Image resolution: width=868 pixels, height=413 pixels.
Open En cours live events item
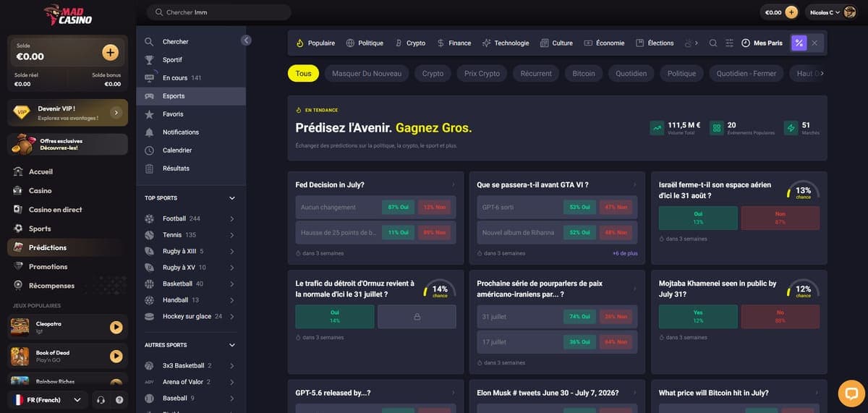coord(191,78)
